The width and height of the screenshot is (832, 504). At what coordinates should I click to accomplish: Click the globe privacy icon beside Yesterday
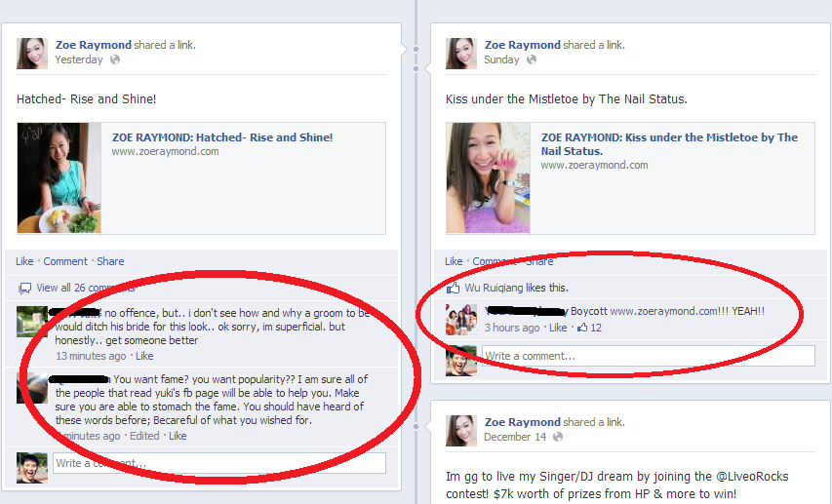[115, 59]
